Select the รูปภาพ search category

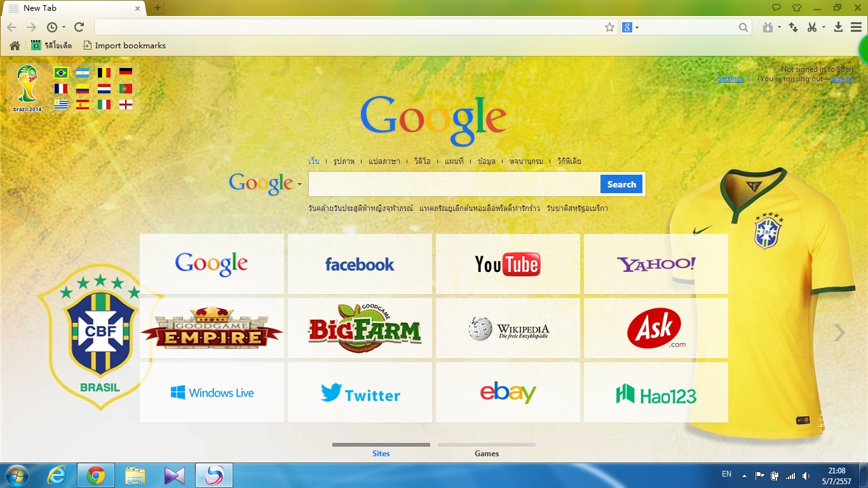point(344,161)
